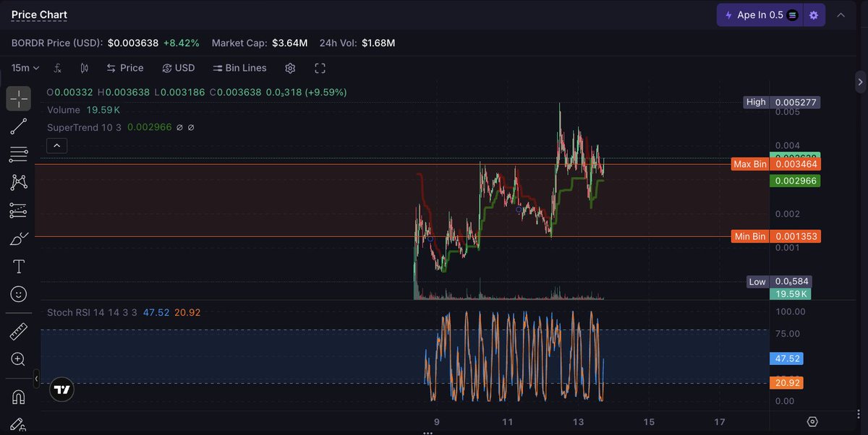This screenshot has width=868, height=435.
Task: Switch the Price / market cap view
Action: [x=124, y=68]
